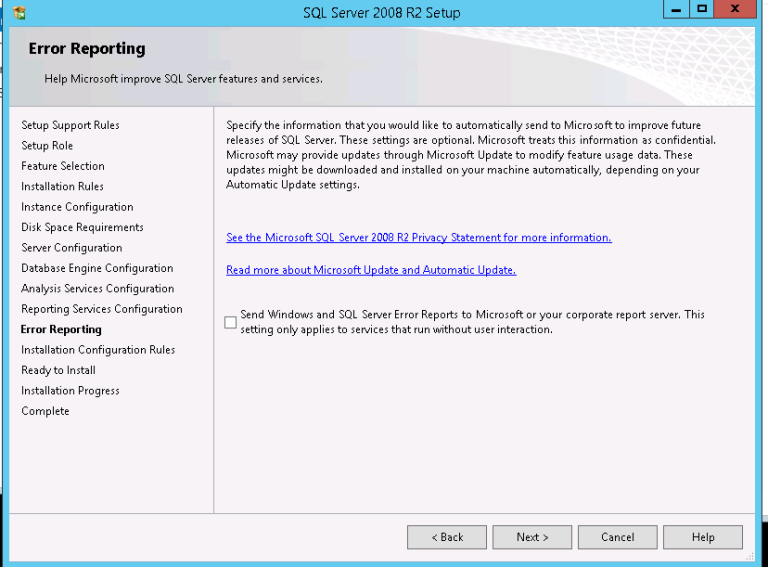Select the Installation Rules step
The width and height of the screenshot is (768, 567).
(x=62, y=187)
